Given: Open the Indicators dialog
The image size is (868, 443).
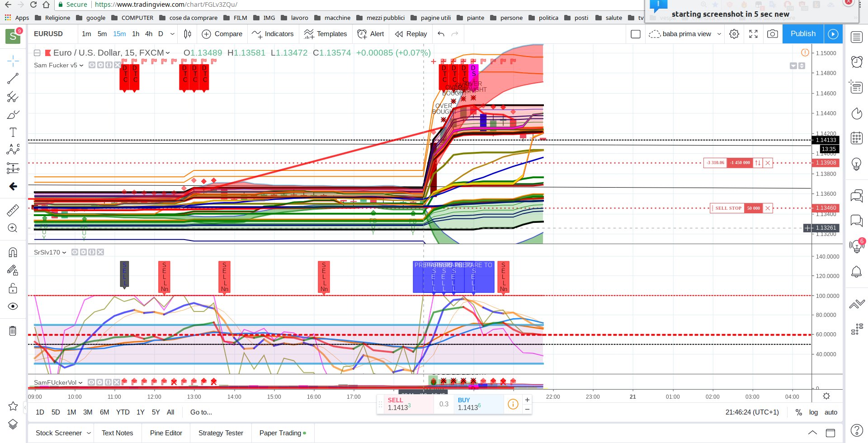Looking at the screenshot, I should pos(273,34).
